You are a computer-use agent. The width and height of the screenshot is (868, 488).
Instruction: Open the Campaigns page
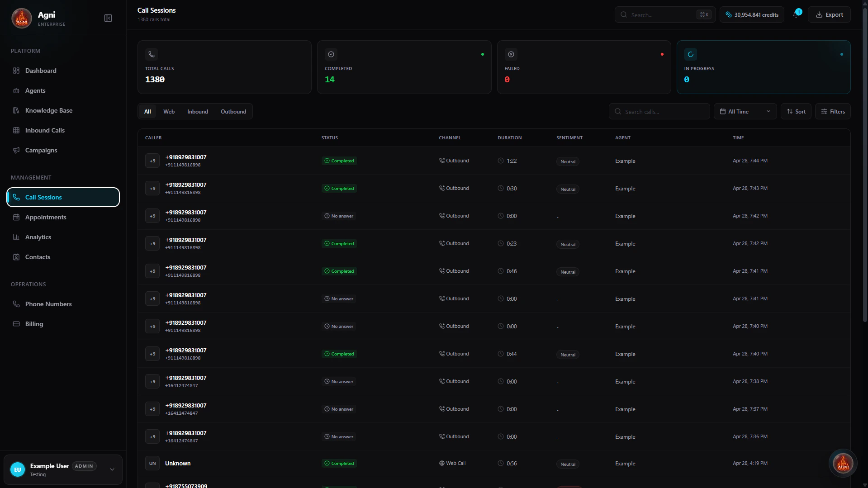pyautogui.click(x=63, y=150)
